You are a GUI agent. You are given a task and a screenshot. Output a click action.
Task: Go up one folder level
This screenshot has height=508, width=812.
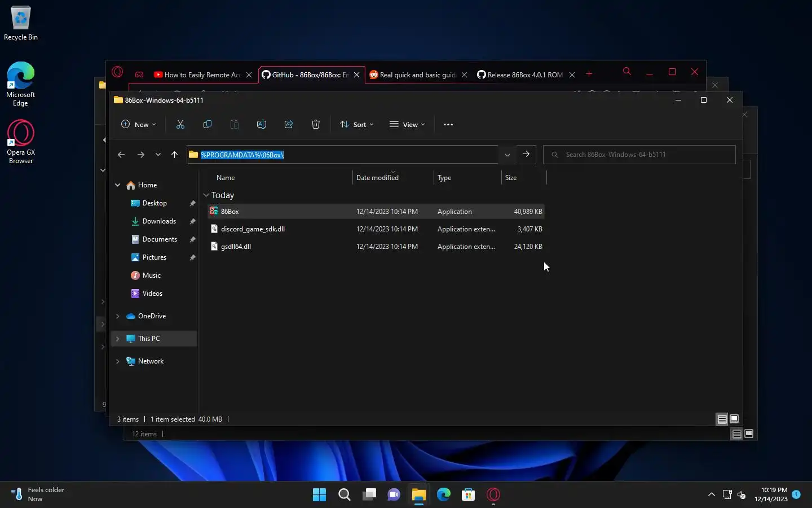175,155
